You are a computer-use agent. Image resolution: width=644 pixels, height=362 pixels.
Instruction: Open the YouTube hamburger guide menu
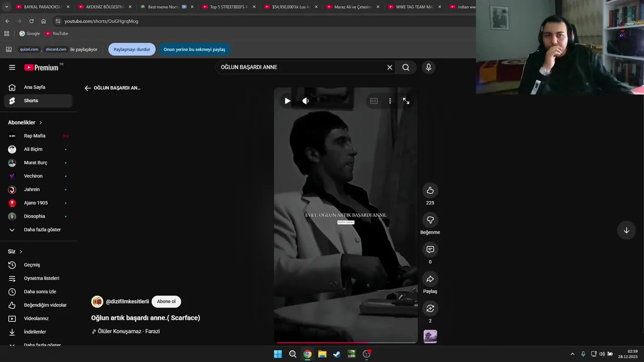[x=12, y=67]
